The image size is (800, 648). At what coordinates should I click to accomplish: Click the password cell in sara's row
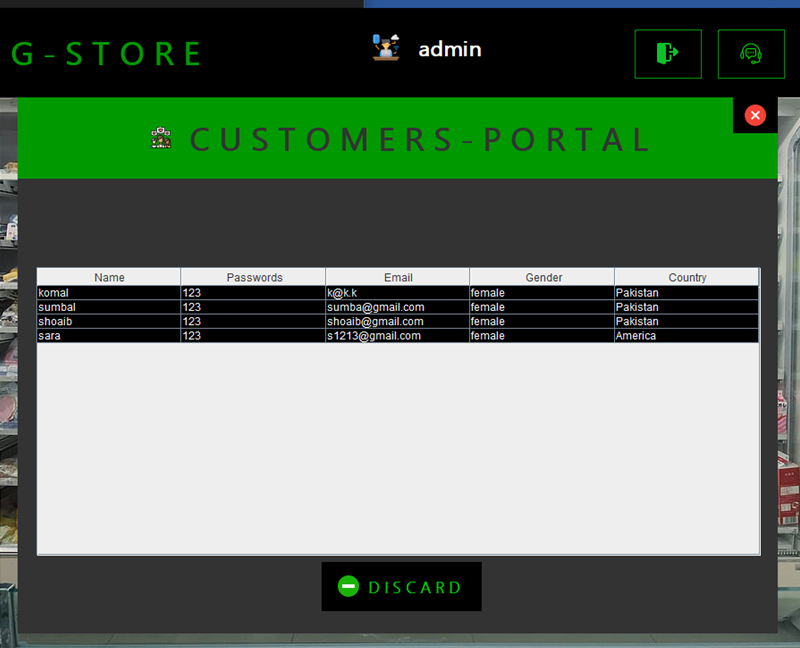point(253,336)
